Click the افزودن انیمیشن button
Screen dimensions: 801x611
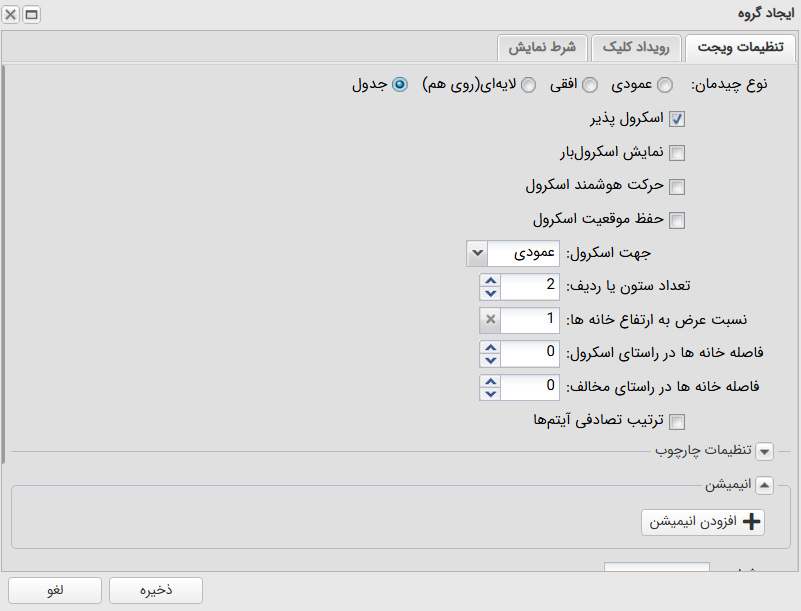[703, 522]
